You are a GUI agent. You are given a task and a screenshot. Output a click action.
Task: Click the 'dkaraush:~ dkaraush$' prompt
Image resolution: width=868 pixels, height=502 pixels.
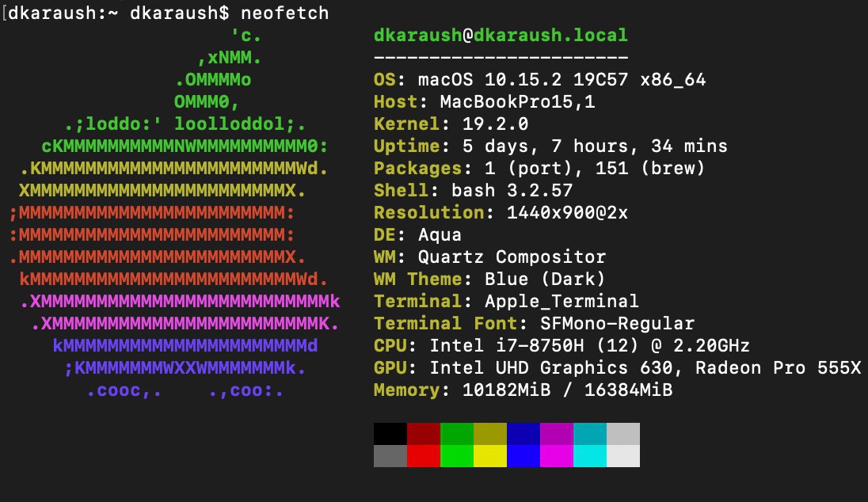tap(119, 13)
